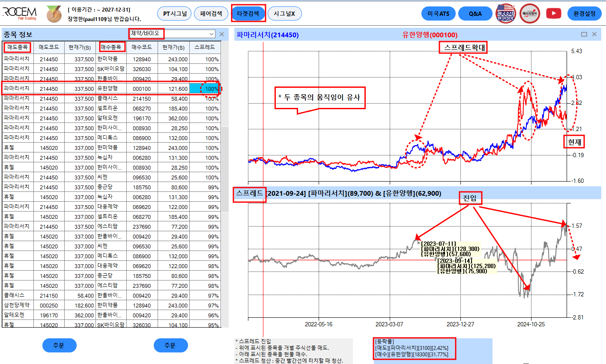Switch to the 페어검색 tab
This screenshot has height=364, width=606.
(211, 14)
